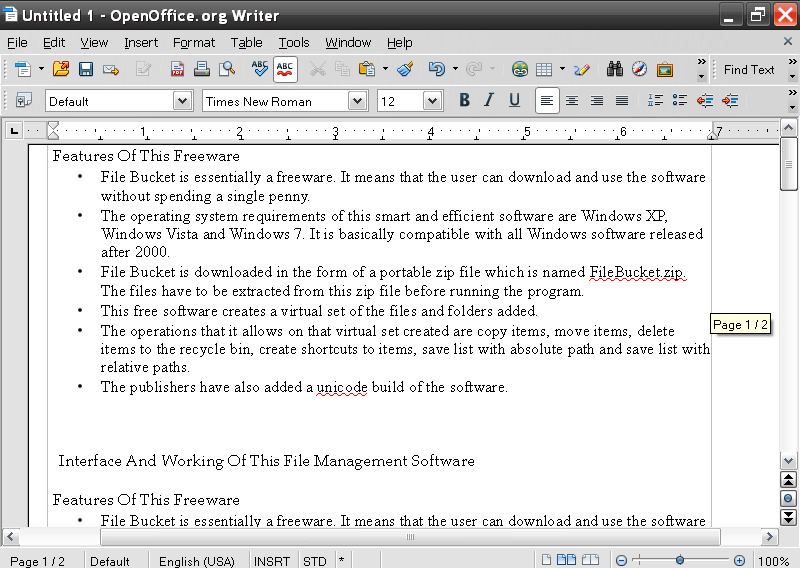Open Find & Replace binoculars icon
800x568 pixels.
pos(615,69)
